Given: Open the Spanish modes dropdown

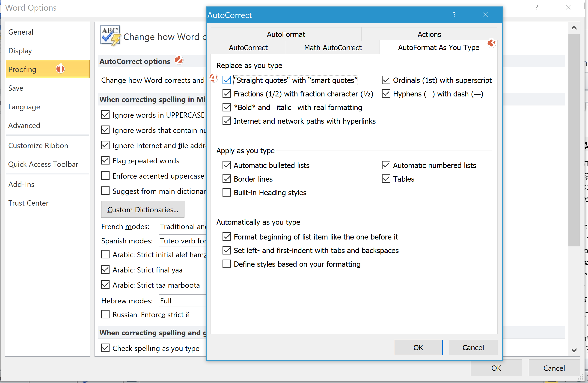Looking at the screenshot, I should pyautogui.click(x=183, y=241).
